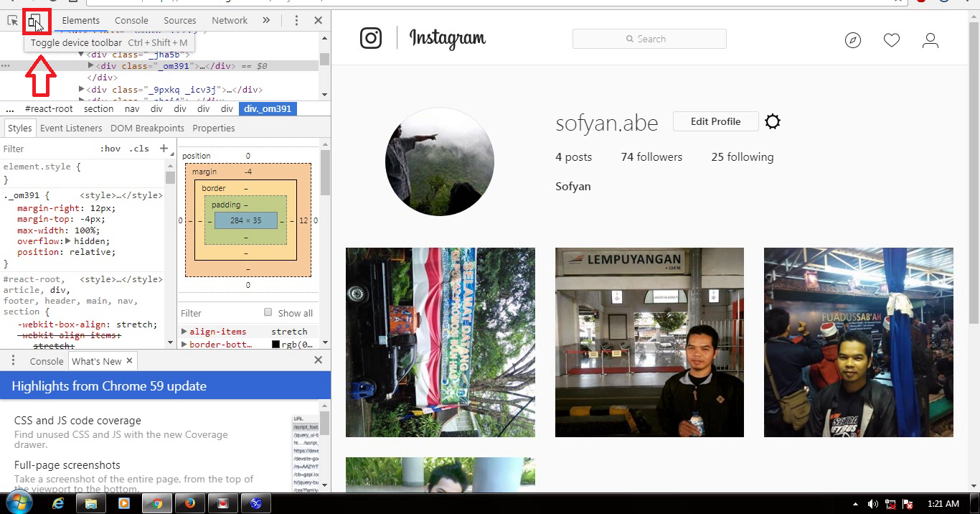Image resolution: width=980 pixels, height=514 pixels.
Task: Open the Lempuyangan station photo
Action: coord(649,342)
